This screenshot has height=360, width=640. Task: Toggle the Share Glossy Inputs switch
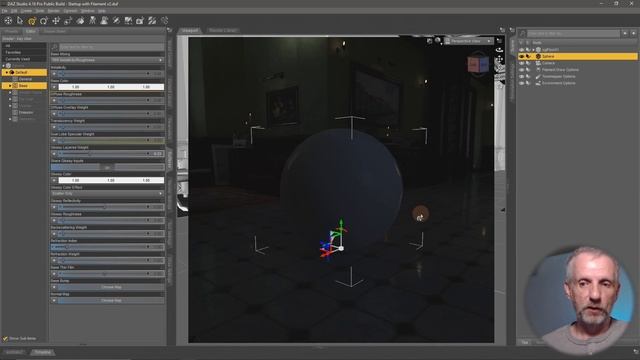[x=107, y=167]
